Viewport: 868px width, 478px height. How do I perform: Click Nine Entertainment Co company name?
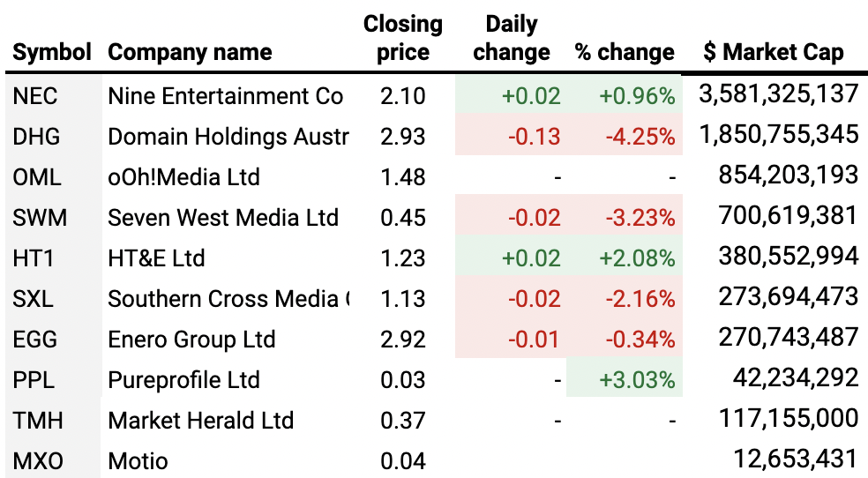[x=225, y=96]
